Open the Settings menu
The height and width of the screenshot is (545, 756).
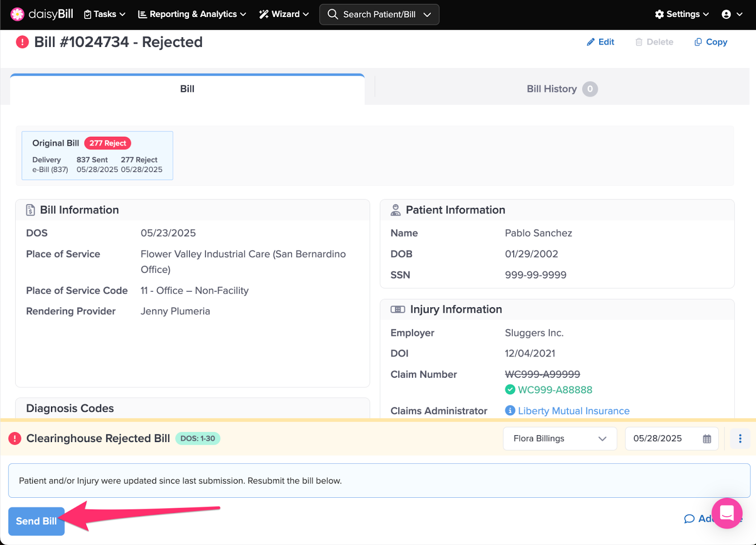(682, 14)
